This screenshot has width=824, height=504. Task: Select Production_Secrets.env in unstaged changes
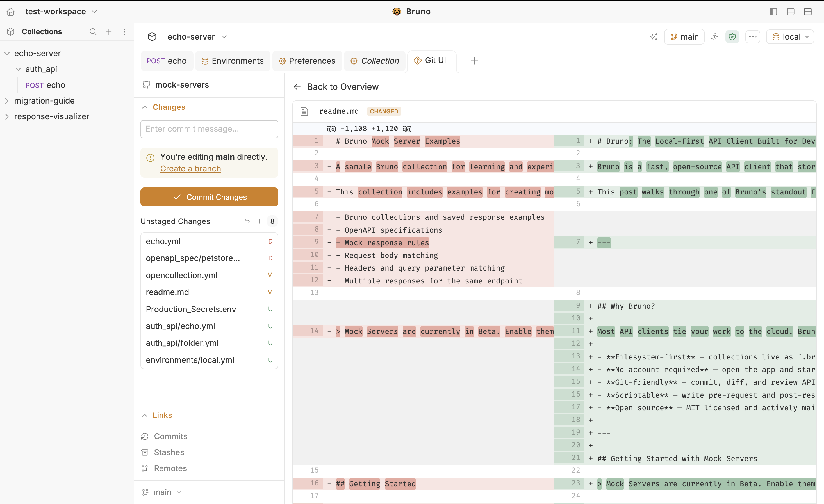point(209,309)
